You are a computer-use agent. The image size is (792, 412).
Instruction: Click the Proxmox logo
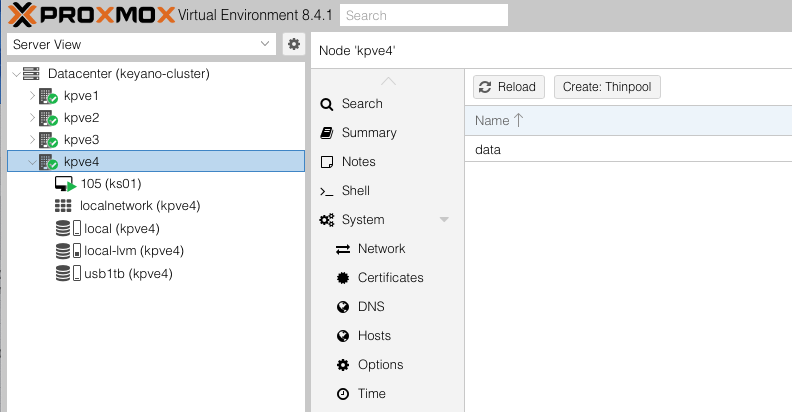91,15
